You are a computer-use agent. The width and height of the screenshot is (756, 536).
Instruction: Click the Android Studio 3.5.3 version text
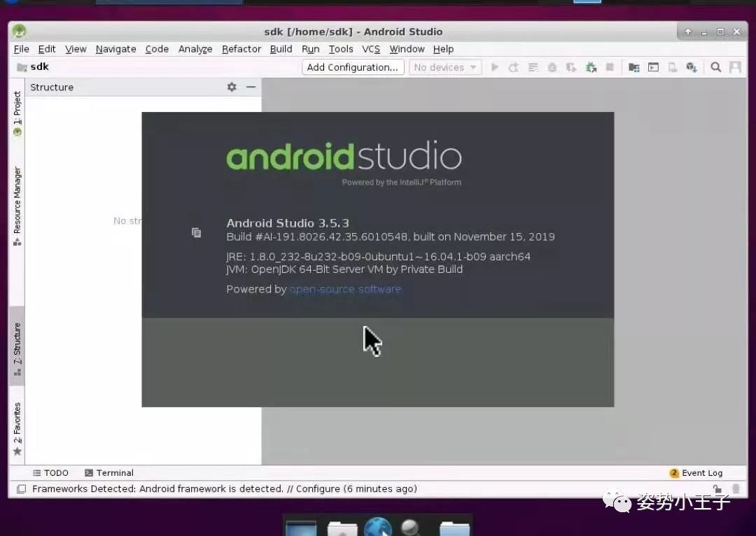click(x=288, y=223)
